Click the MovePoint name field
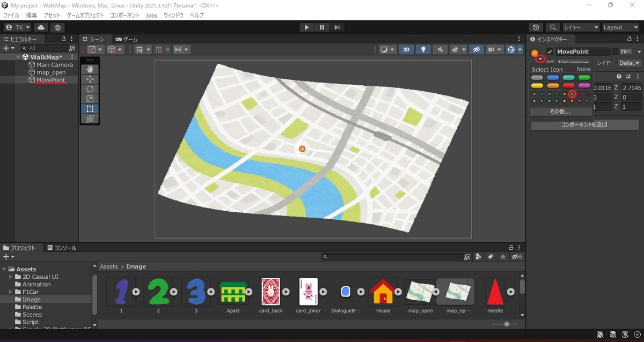644x342 pixels. [x=583, y=52]
